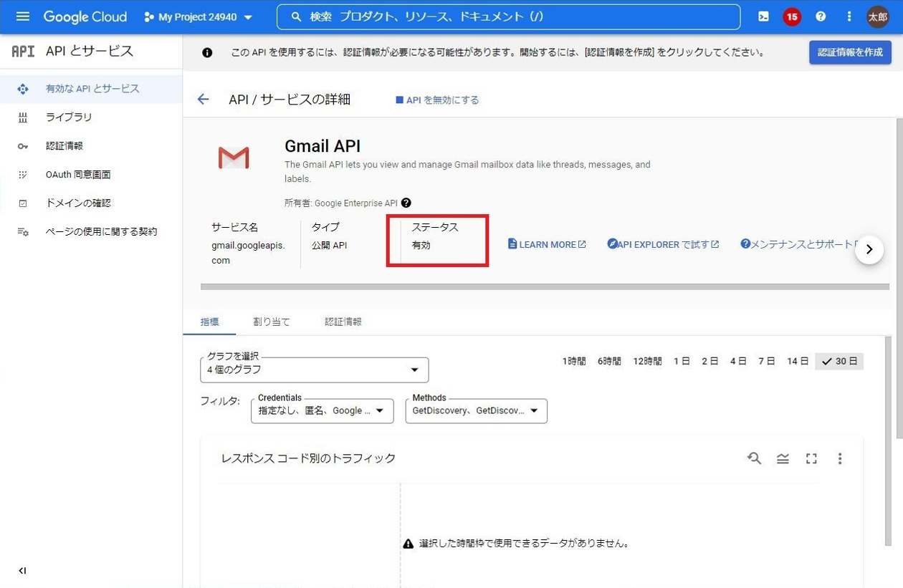Switch to the 指標 tab
The image size is (903, 588).
209,322
